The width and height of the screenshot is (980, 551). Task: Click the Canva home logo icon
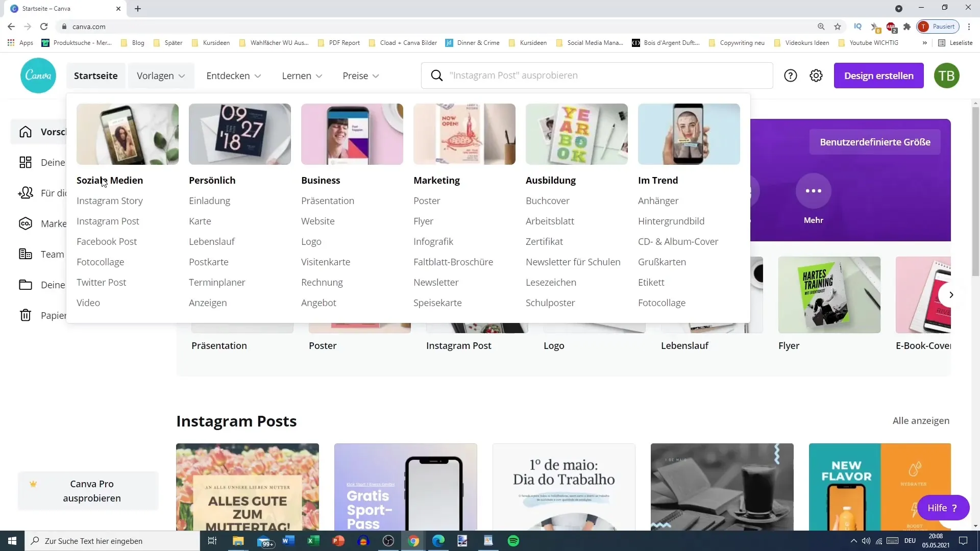38,74
